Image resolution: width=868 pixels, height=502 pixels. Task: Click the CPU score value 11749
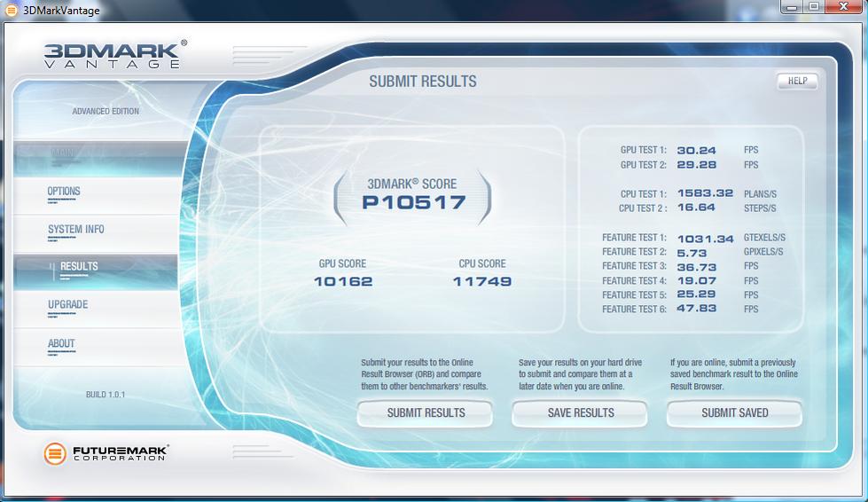coord(481,281)
